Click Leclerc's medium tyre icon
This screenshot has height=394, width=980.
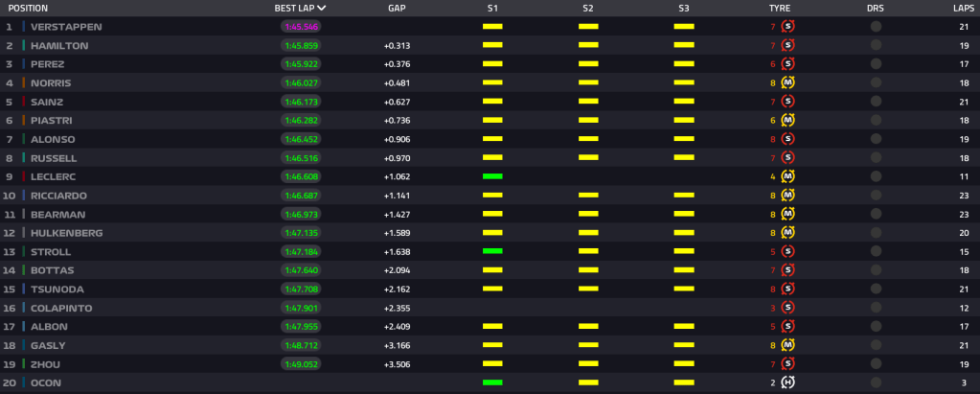pyautogui.click(x=788, y=177)
